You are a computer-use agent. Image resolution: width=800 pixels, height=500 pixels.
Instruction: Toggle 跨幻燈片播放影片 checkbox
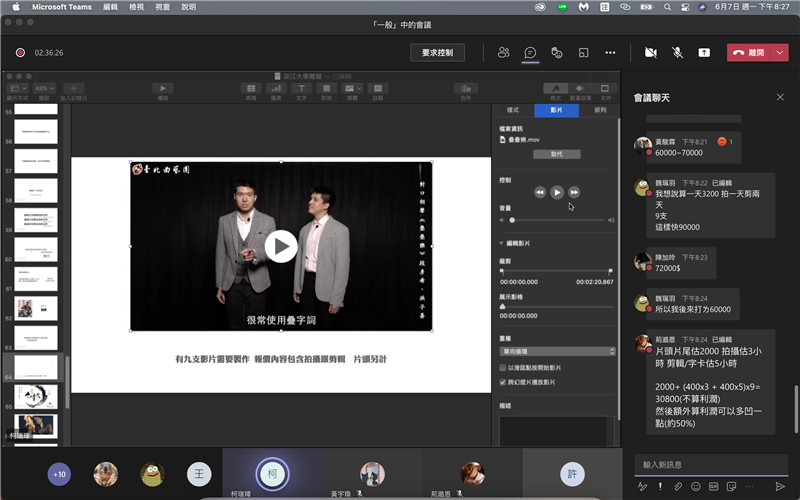pyautogui.click(x=502, y=382)
